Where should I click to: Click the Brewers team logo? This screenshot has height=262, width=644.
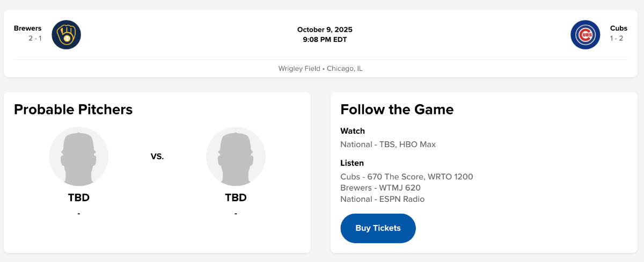coord(67,35)
